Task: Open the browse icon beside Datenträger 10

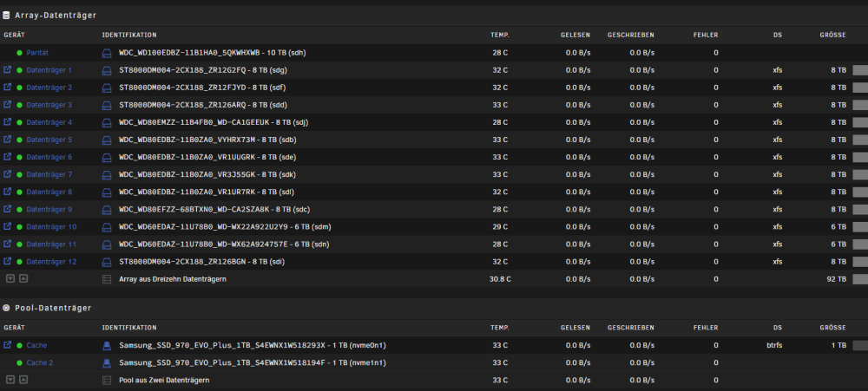Action: coord(7,227)
